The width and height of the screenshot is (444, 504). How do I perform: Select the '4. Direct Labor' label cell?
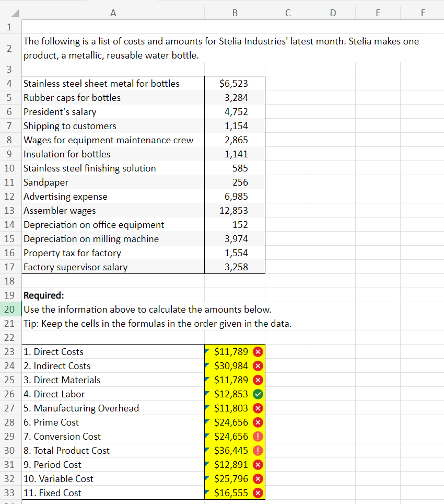pyautogui.click(x=113, y=394)
